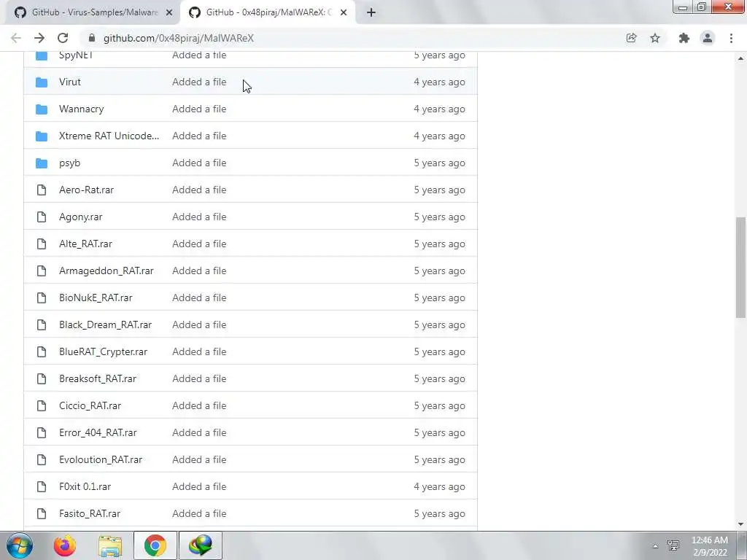Share this page using the share icon
This screenshot has width=747, height=560.
point(631,38)
